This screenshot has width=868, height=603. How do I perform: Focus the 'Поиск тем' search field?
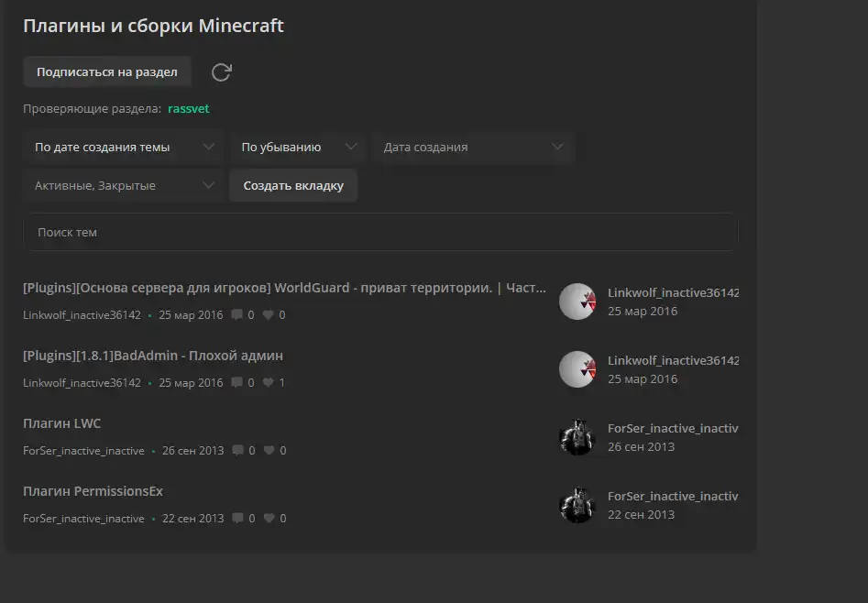[x=381, y=233]
